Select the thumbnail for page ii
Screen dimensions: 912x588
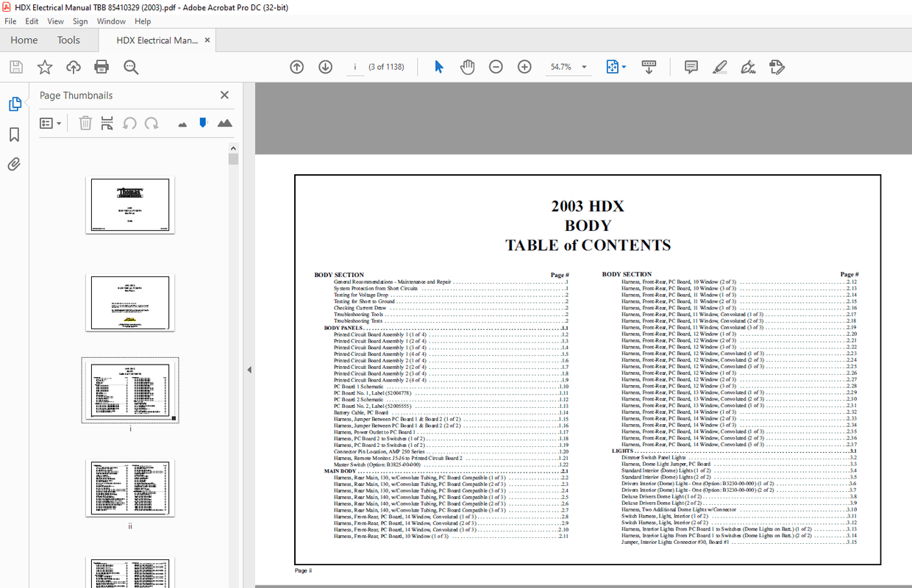tap(130, 487)
